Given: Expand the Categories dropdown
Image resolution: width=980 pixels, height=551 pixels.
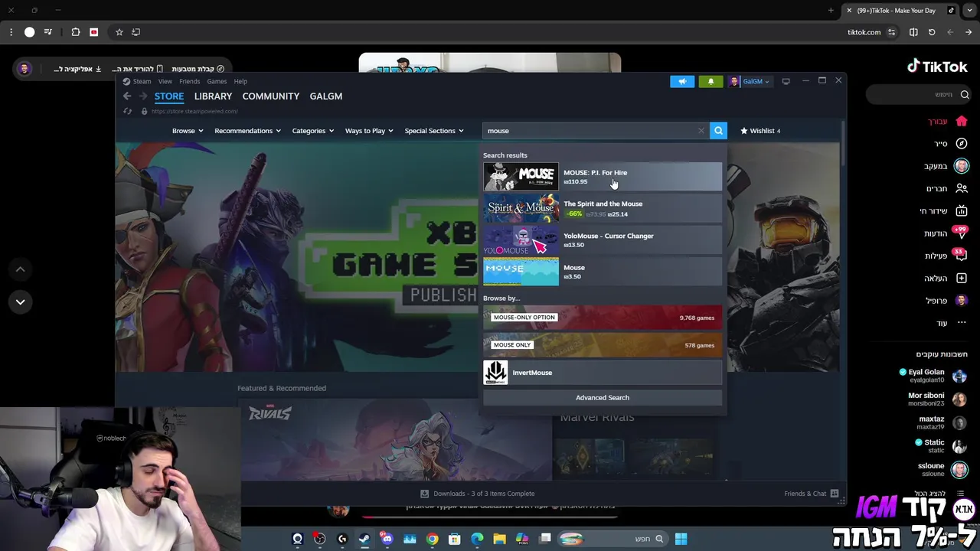Looking at the screenshot, I should [312, 131].
